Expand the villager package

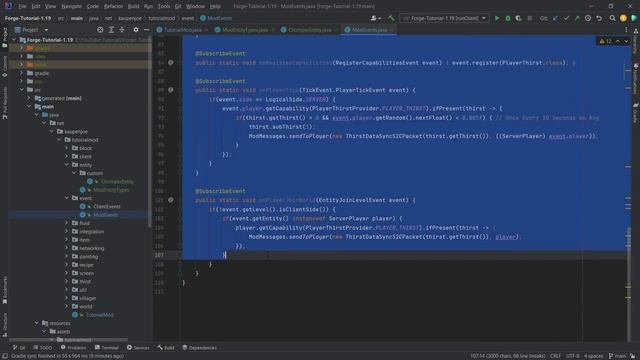tap(67, 298)
